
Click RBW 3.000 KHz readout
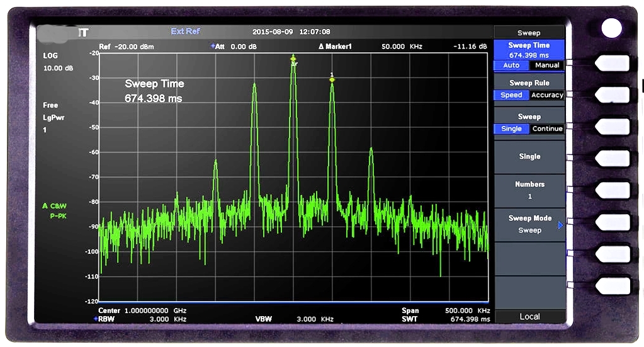140,319
